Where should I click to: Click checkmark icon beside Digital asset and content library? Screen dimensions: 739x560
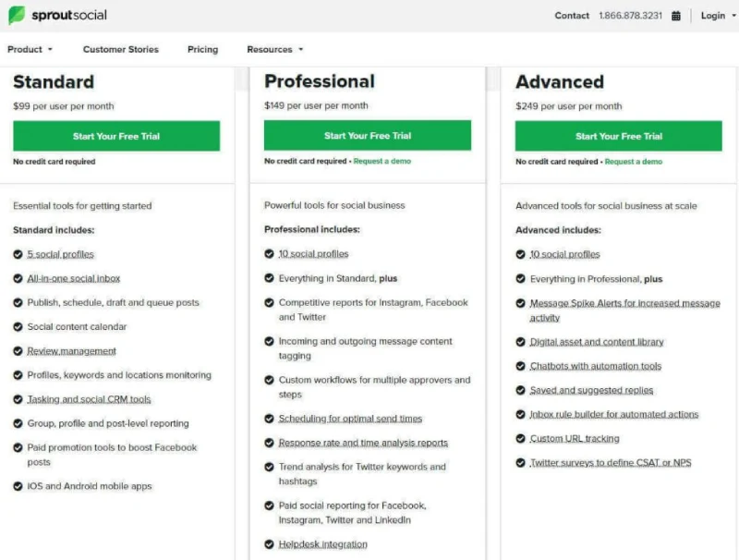(x=521, y=342)
